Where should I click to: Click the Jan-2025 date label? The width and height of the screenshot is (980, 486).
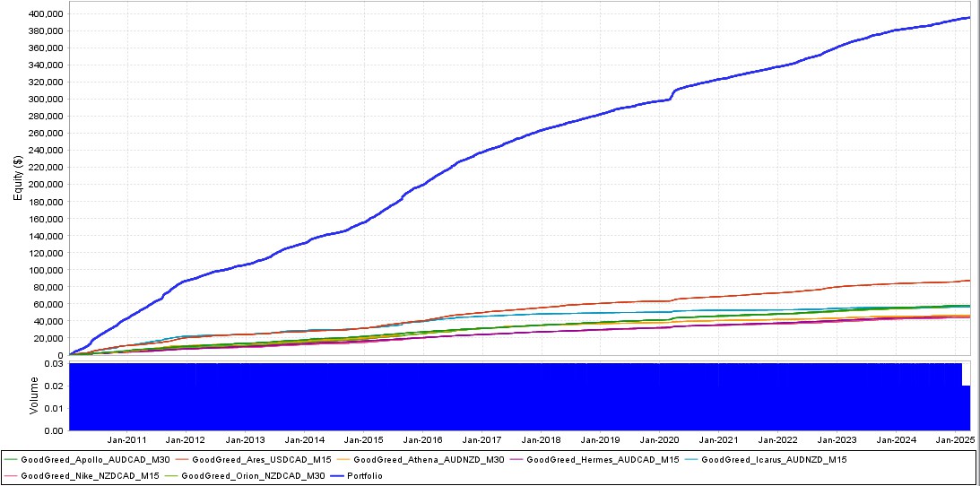954,439
